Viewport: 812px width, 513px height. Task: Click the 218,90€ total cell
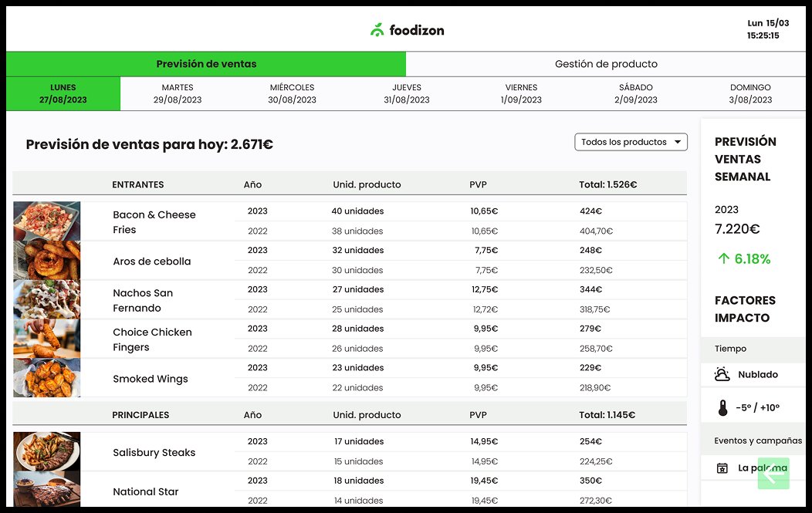(595, 387)
